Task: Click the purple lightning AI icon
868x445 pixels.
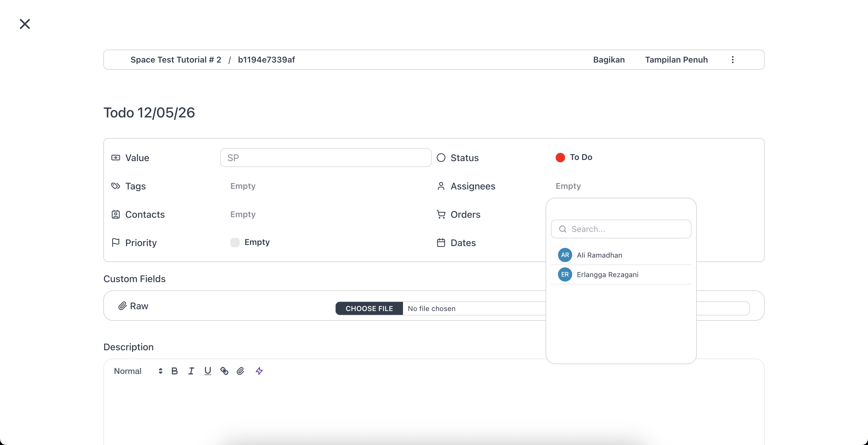Action: point(259,371)
